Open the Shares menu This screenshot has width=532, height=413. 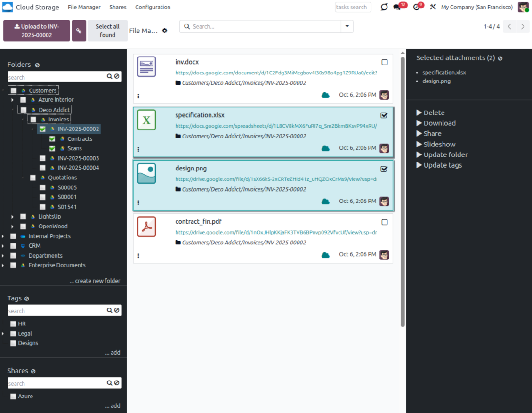118,8
